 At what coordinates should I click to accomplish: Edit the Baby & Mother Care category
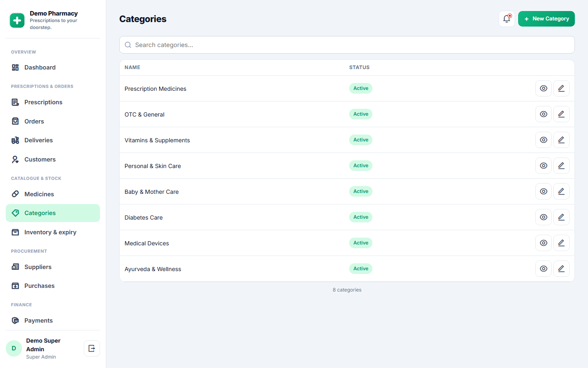coord(561,191)
